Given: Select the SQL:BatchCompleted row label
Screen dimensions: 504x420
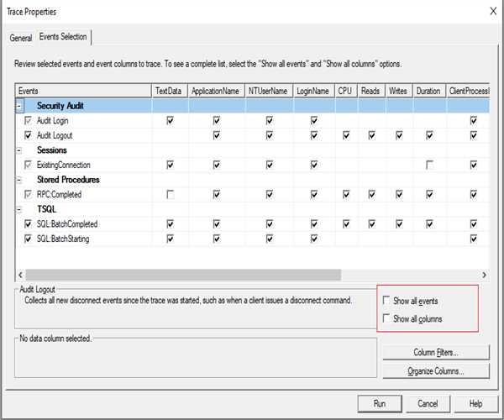Looking at the screenshot, I should pyautogui.click(x=67, y=224).
